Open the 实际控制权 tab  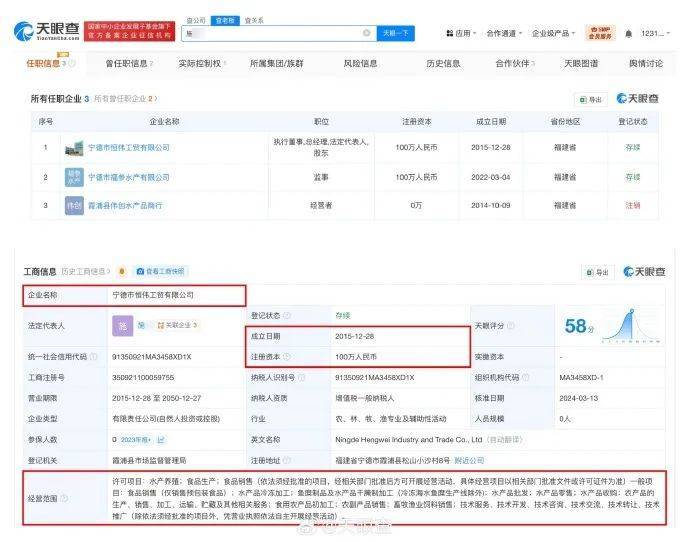[x=202, y=64]
